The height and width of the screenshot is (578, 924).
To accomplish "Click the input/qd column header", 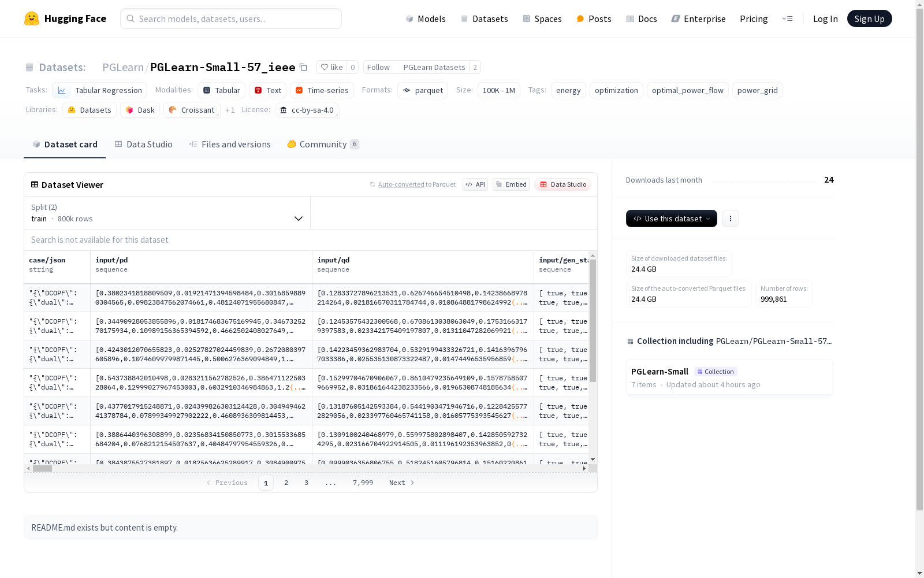I will [423, 267].
